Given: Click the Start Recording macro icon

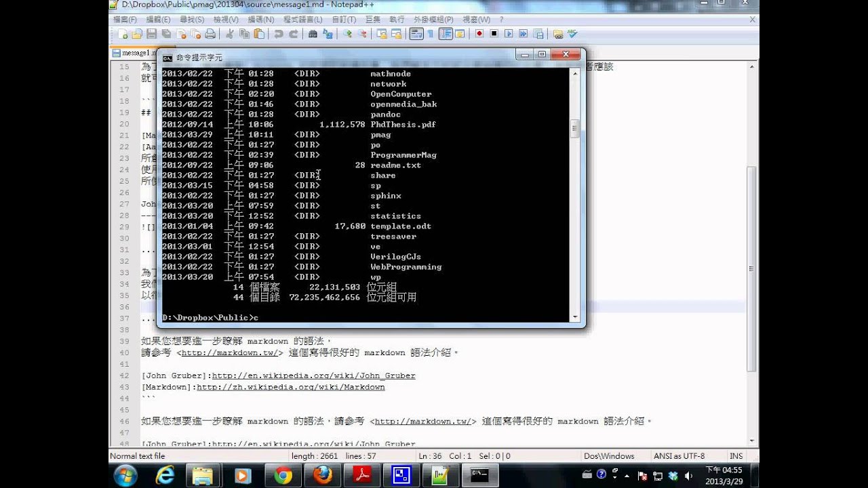Looking at the screenshot, I should tap(479, 34).
